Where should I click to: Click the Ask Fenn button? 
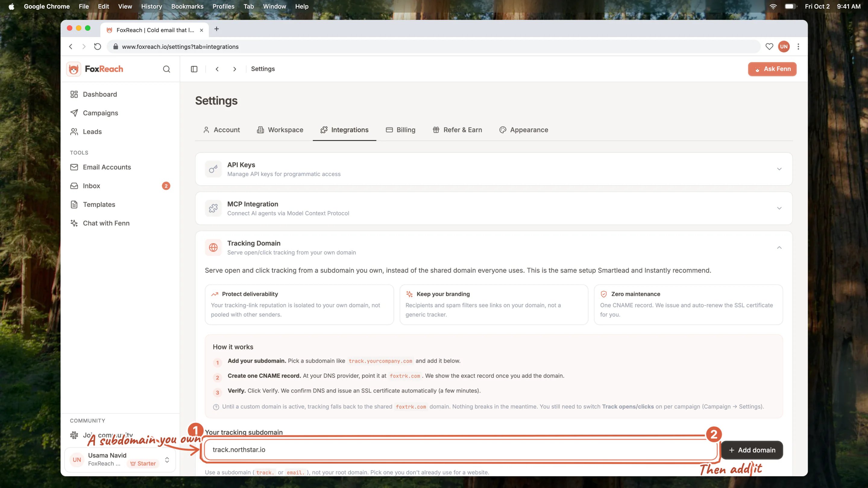772,69
